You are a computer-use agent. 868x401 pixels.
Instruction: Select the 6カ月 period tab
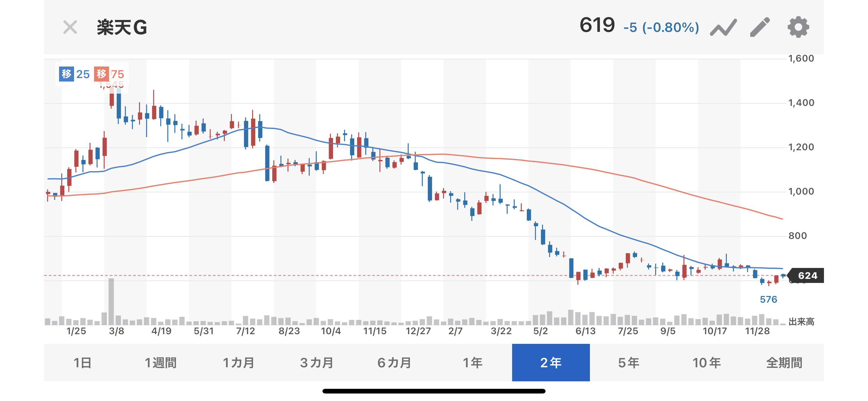(395, 363)
